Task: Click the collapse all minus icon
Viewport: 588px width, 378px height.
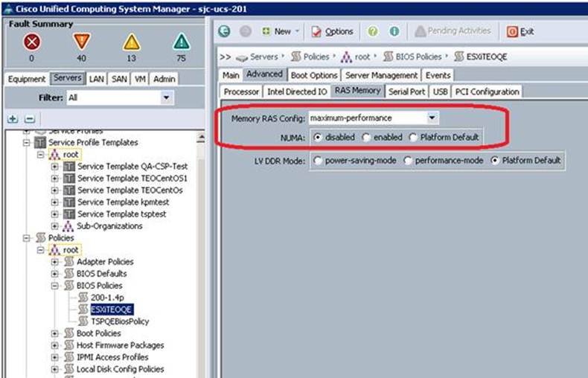Action: [29, 119]
